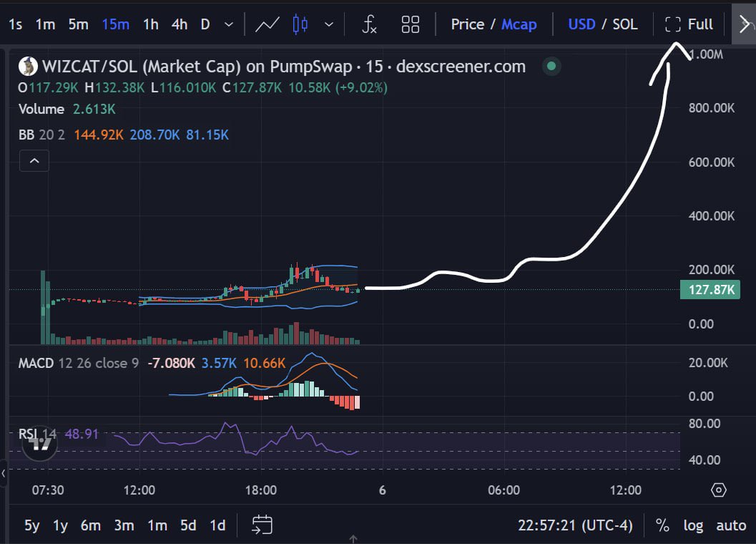Switch to the 4h timeframe
Viewport: 756px width, 544px height.
point(180,24)
